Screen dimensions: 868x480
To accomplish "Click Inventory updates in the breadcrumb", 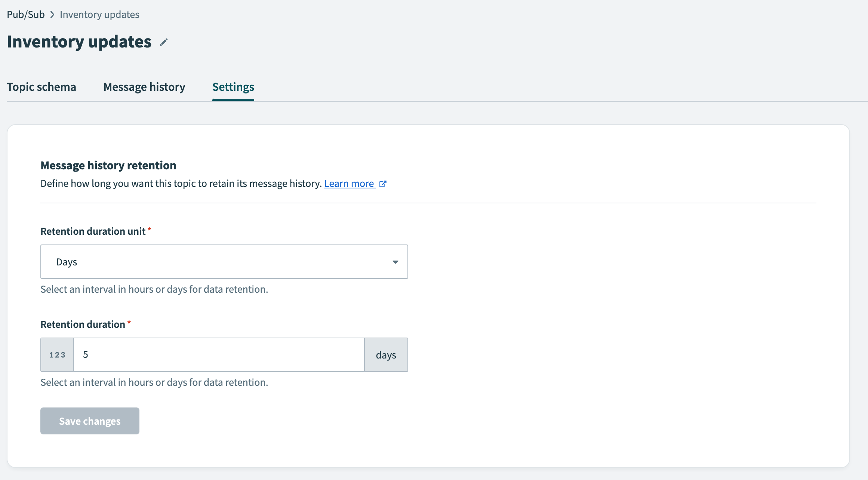I will click(99, 14).
